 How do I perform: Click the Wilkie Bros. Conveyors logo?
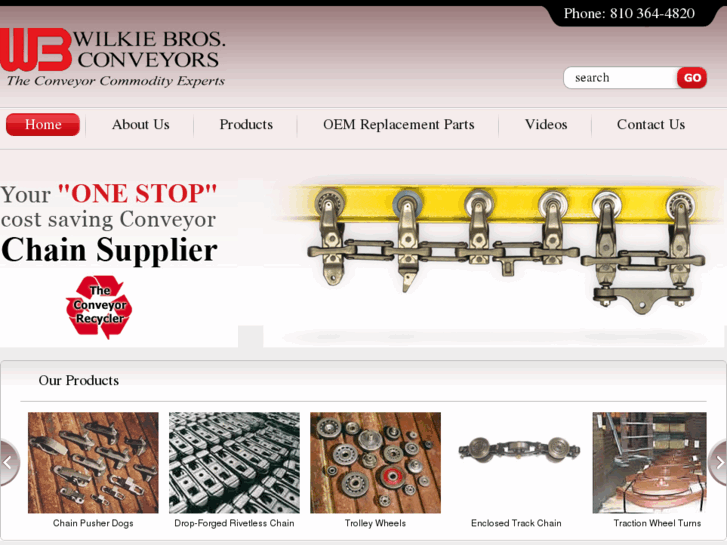coord(113,58)
